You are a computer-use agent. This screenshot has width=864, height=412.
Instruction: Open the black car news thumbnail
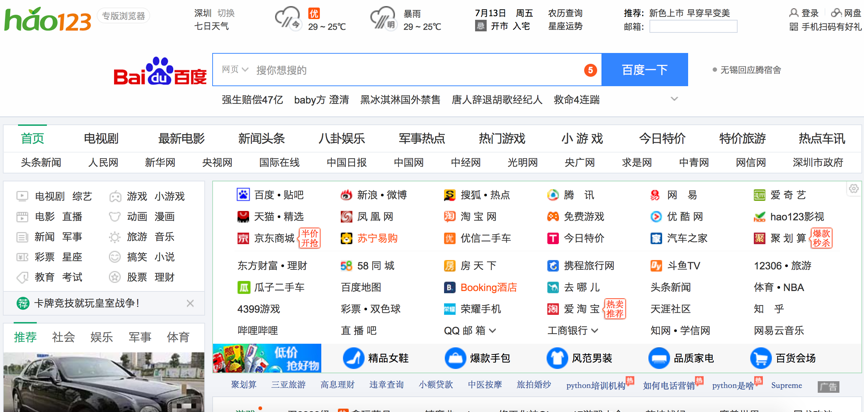click(x=104, y=382)
